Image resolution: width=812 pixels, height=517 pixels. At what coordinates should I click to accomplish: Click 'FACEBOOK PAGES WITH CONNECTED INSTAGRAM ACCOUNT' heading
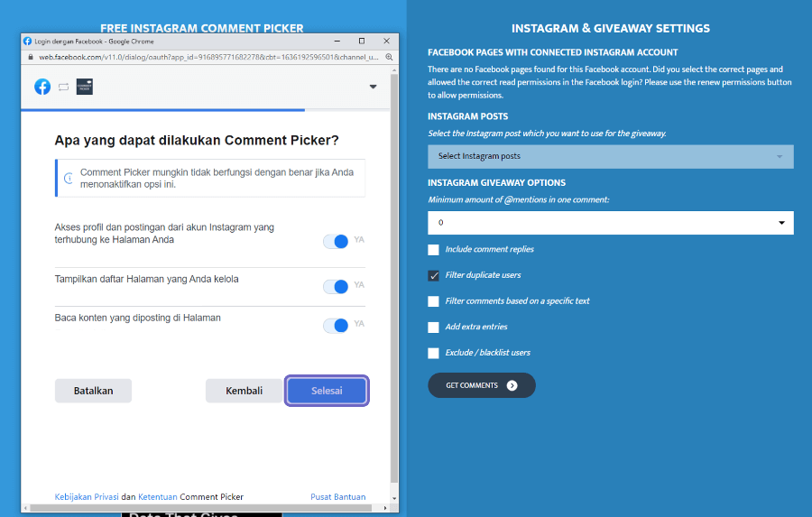[x=552, y=52]
